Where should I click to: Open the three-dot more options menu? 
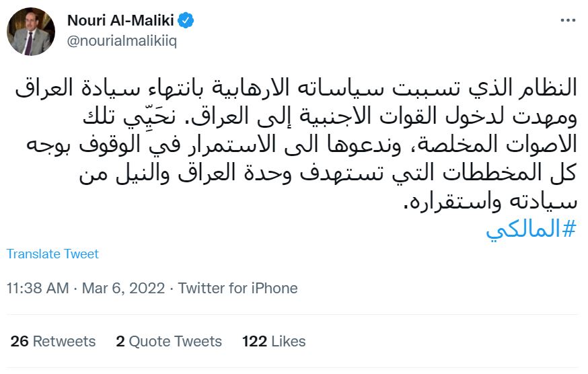coord(567,21)
